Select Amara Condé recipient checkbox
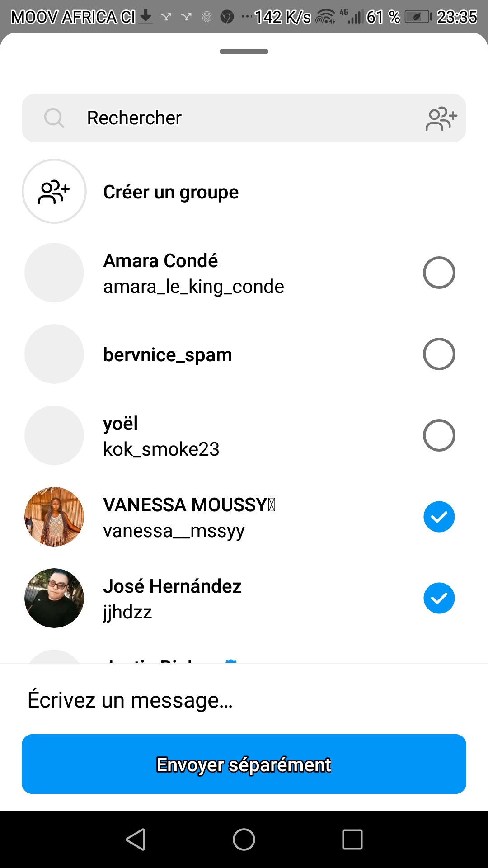Screen dimensions: 488x868 tap(439, 273)
